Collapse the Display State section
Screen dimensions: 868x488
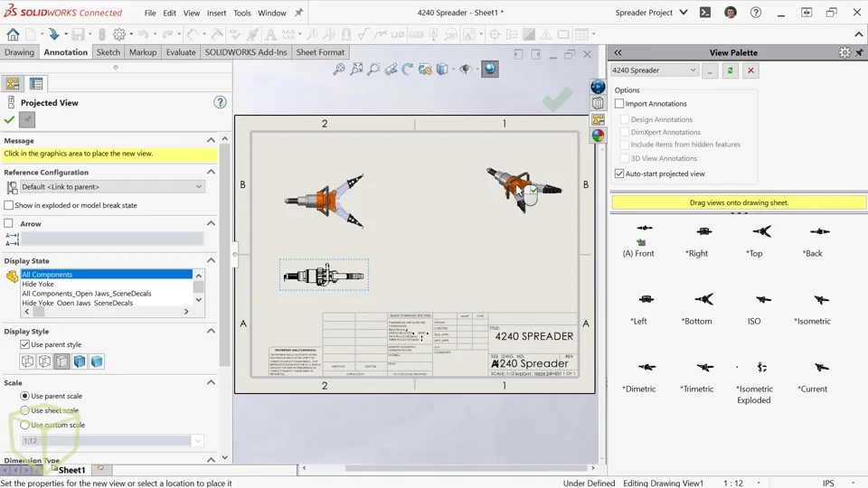pos(212,261)
